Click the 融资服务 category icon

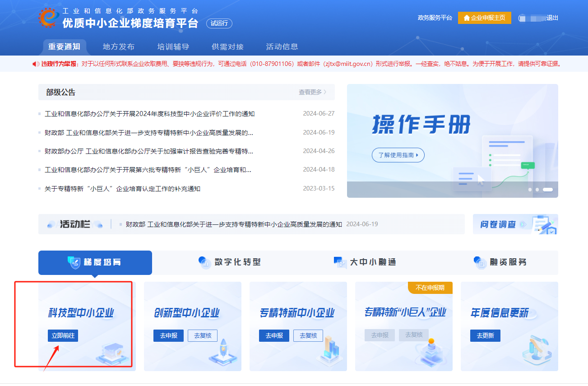(480, 262)
